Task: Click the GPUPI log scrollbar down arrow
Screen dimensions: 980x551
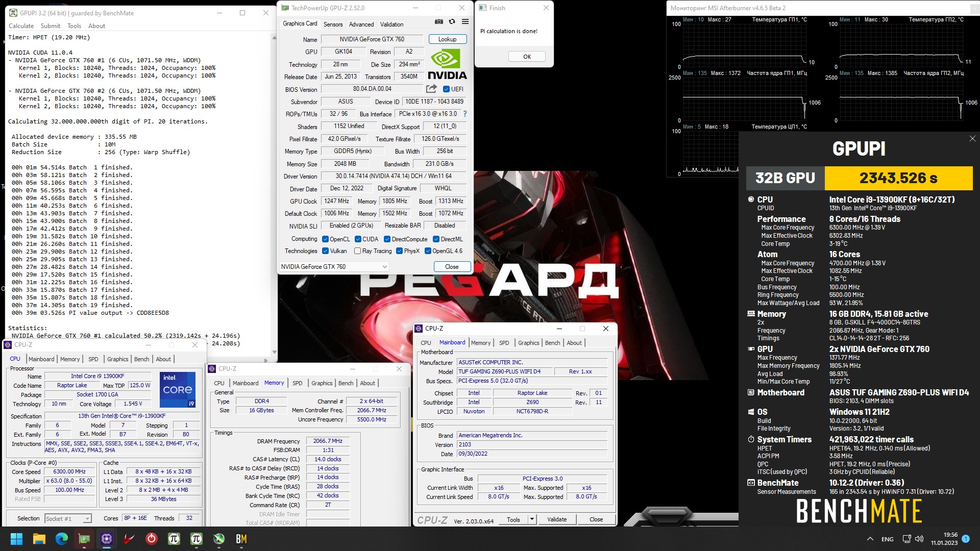Action: click(274, 352)
